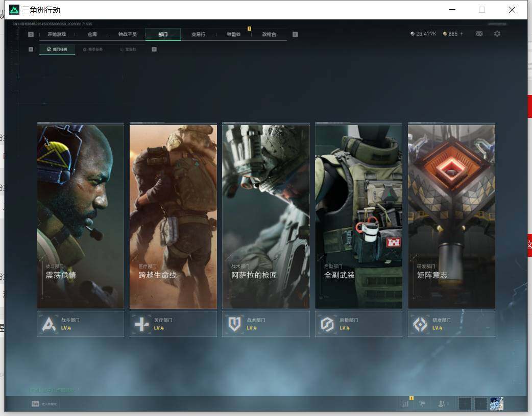532x416 pixels.
Task: Select the 研发部门 LV.4 panel
Action: click(x=452, y=324)
